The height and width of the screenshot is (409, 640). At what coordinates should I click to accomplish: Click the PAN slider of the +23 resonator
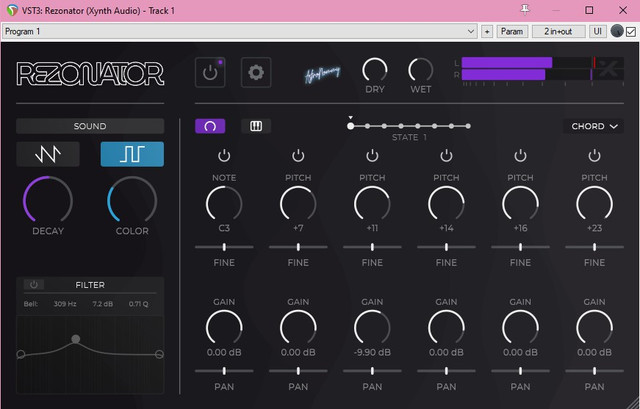[x=594, y=371]
